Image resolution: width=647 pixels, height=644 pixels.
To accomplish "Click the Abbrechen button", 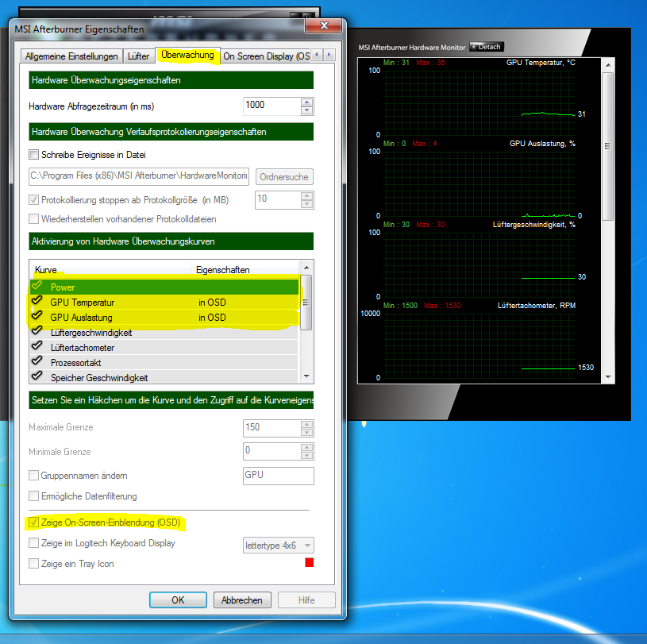I will click(242, 600).
